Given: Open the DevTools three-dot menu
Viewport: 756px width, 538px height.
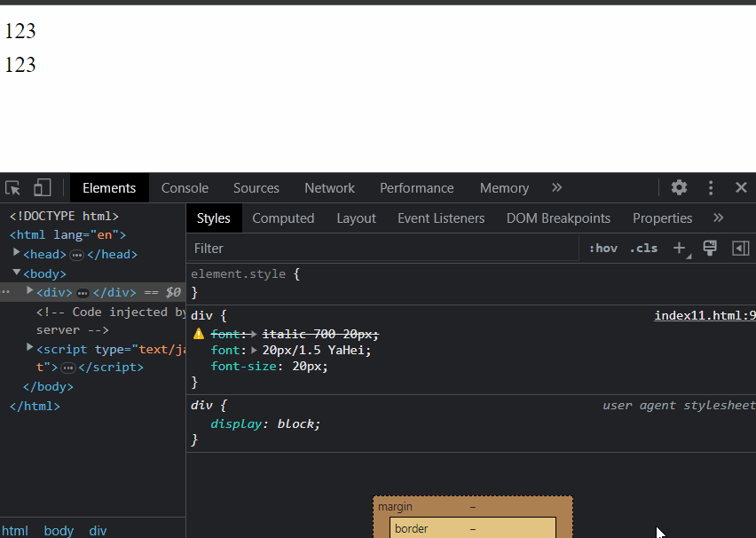Looking at the screenshot, I should pyautogui.click(x=711, y=187).
